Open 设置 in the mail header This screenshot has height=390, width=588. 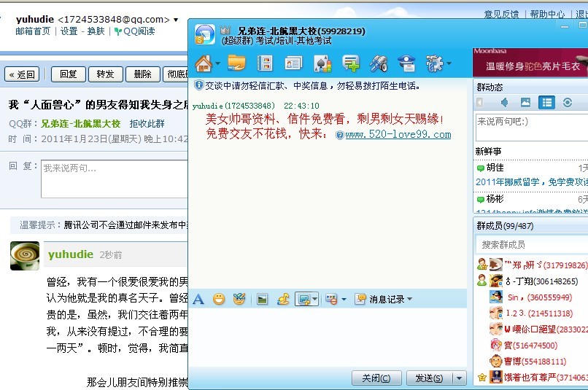point(69,31)
